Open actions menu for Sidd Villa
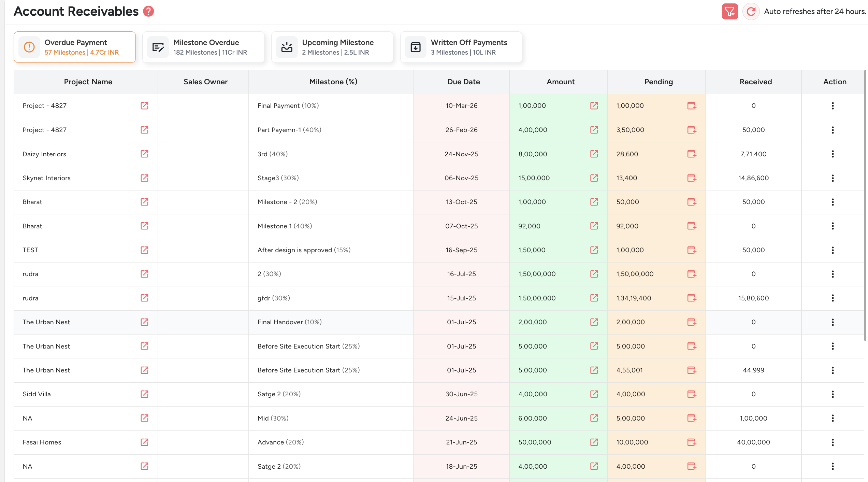This screenshot has width=868, height=482. 833,394
